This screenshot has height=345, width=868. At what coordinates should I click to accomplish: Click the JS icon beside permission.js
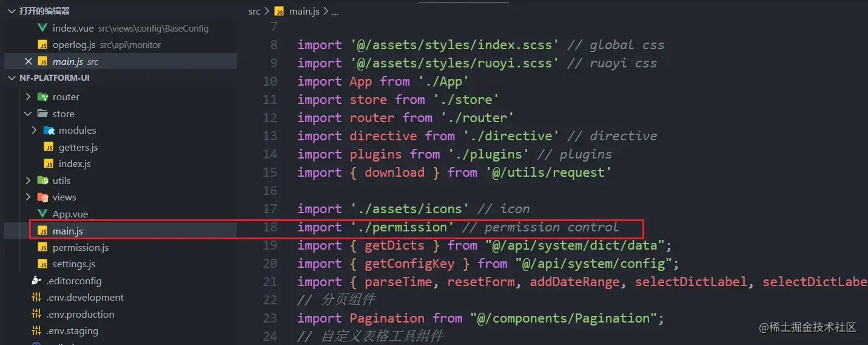pos(42,247)
